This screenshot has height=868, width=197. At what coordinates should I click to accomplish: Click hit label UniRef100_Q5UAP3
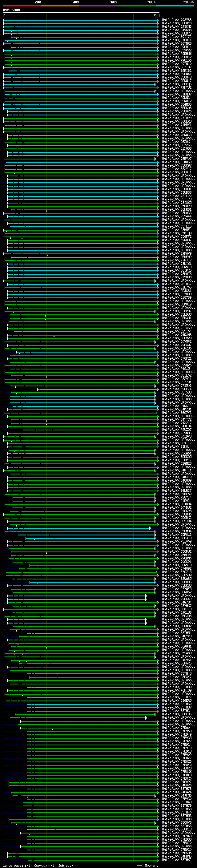[177, 206]
